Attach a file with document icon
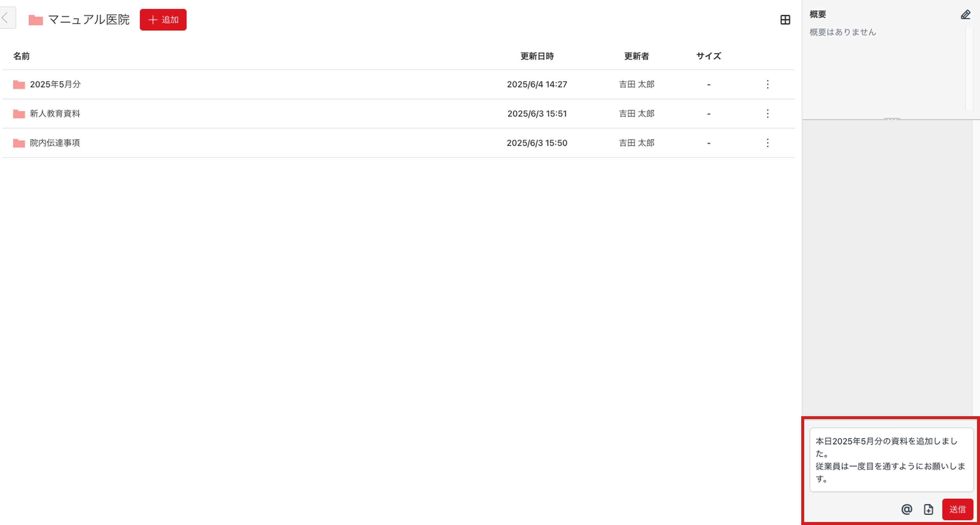 coord(929,509)
